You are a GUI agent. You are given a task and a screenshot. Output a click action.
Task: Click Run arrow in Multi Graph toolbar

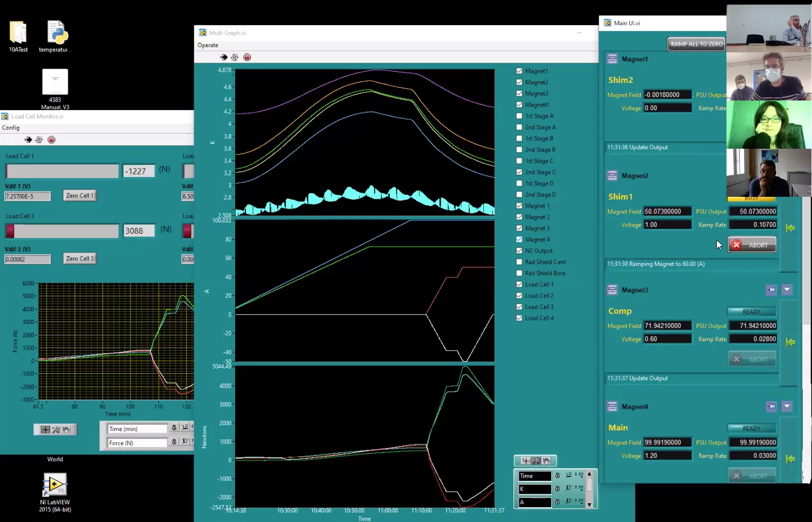click(224, 57)
